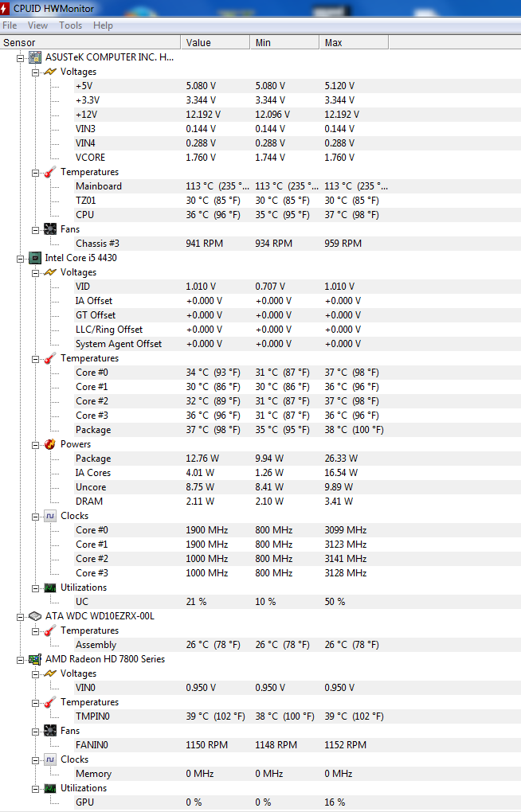Select the VCORE voltage row
Screen dimensions: 521x812
(x=298, y=158)
